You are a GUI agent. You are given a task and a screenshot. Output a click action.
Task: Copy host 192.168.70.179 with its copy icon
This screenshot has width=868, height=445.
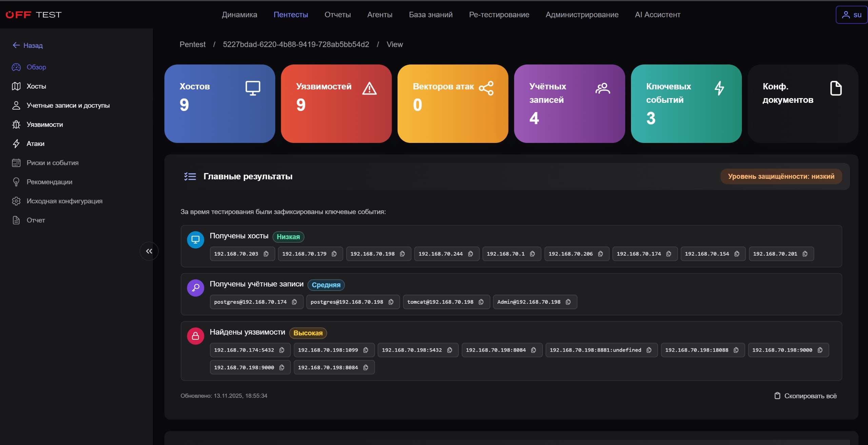[x=334, y=254]
